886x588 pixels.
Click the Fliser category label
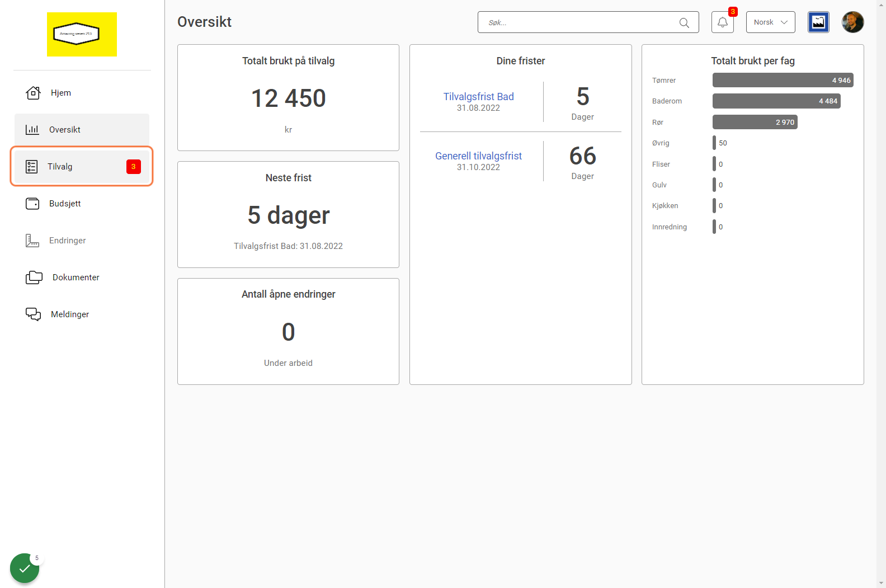click(661, 164)
